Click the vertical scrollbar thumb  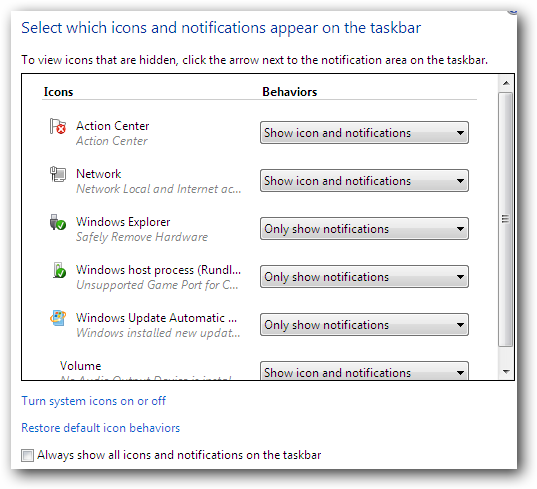coord(506,220)
